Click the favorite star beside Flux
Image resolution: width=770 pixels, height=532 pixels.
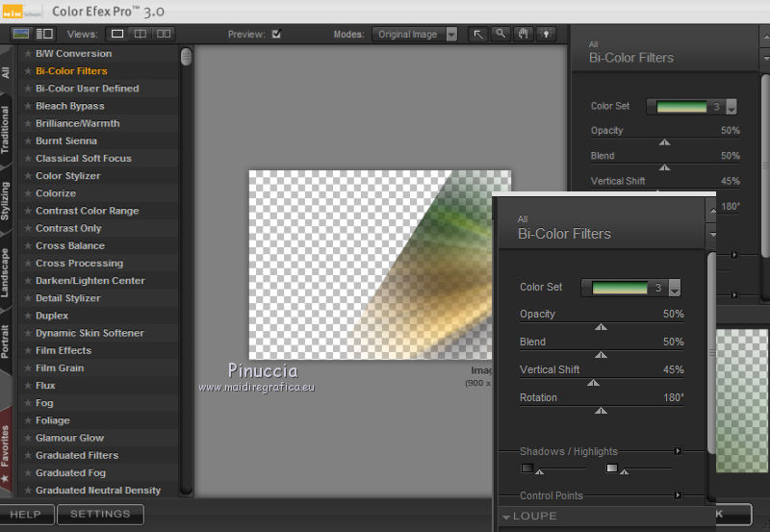point(28,386)
